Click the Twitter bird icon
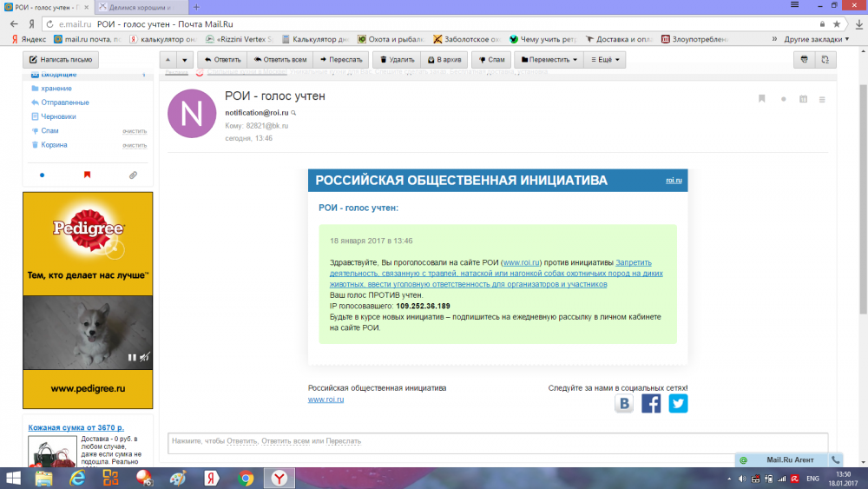868x489 pixels. [x=678, y=404]
